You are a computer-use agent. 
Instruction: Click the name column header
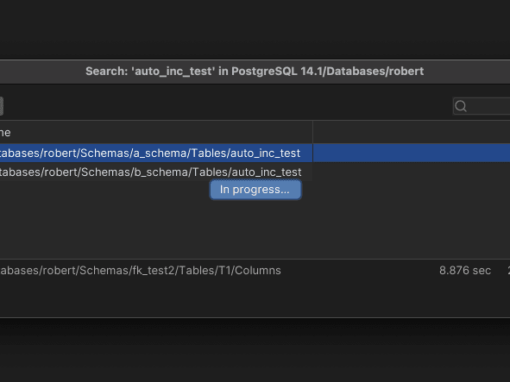point(156,132)
